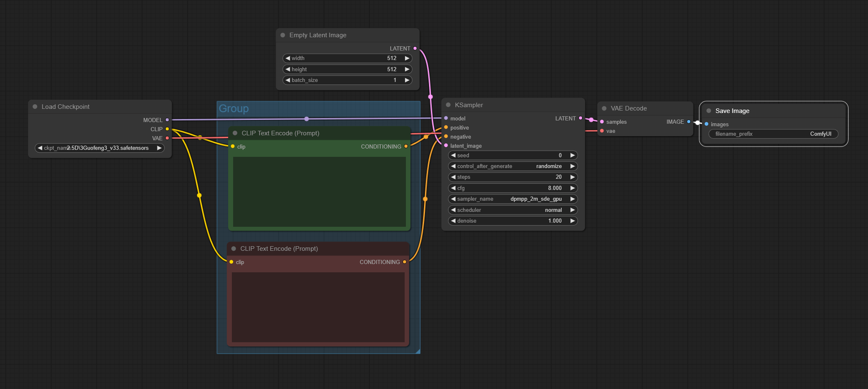Screen dimensions: 868x389
Task: Click the filename_prefix input field
Action: (x=773, y=134)
